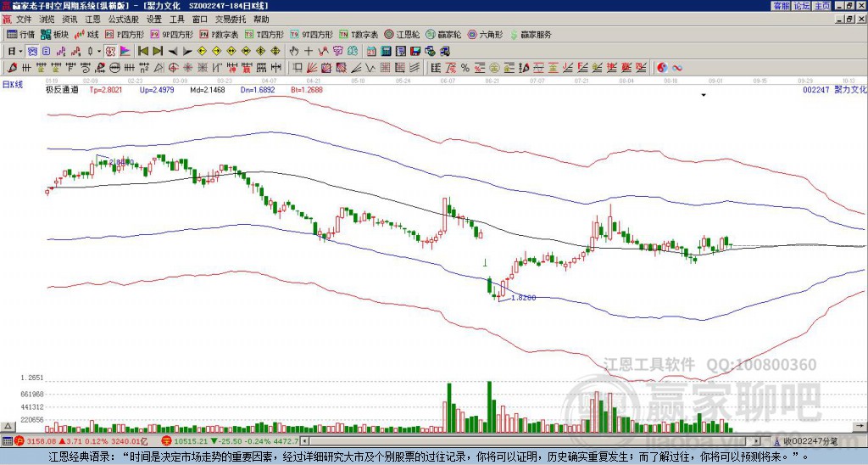Open the 六角形 hexagon tool

point(486,34)
